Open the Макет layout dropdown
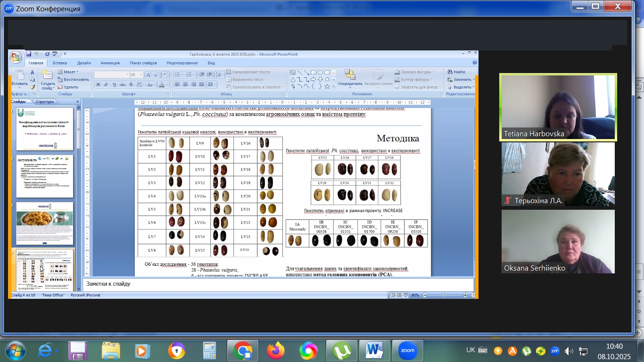The width and height of the screenshot is (644, 362). [69, 72]
